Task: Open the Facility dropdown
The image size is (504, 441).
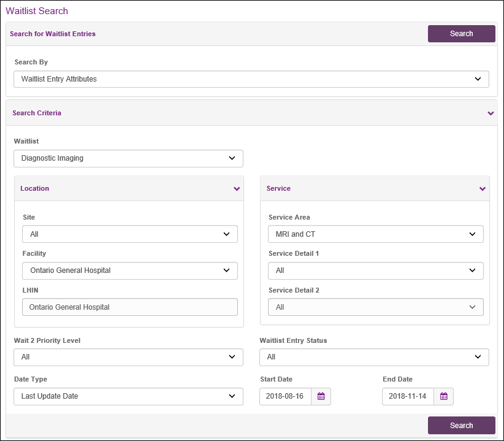Action: 129,270
